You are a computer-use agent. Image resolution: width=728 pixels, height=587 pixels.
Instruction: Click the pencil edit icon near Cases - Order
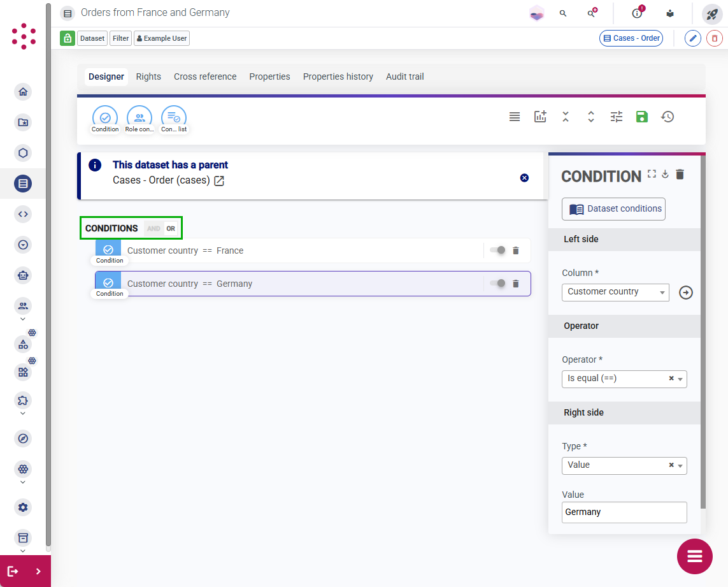click(x=693, y=38)
